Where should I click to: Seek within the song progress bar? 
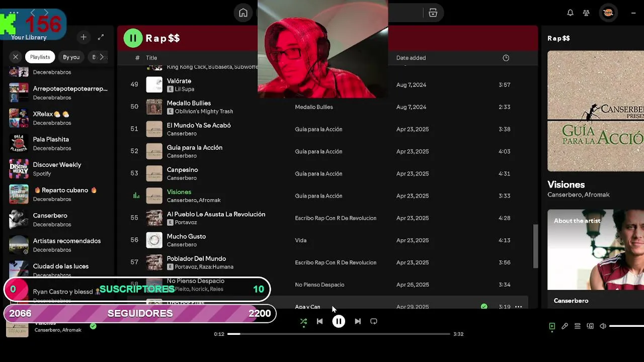click(339, 334)
